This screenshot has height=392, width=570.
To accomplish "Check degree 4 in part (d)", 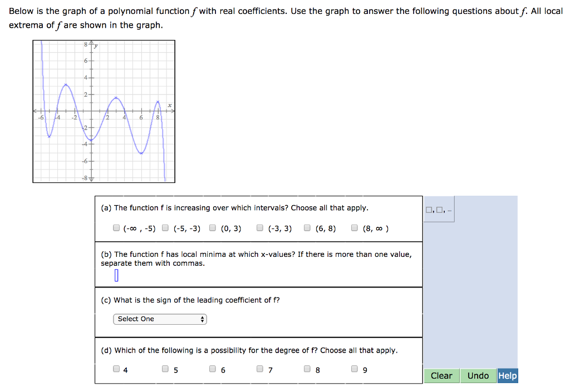I will (x=116, y=368).
